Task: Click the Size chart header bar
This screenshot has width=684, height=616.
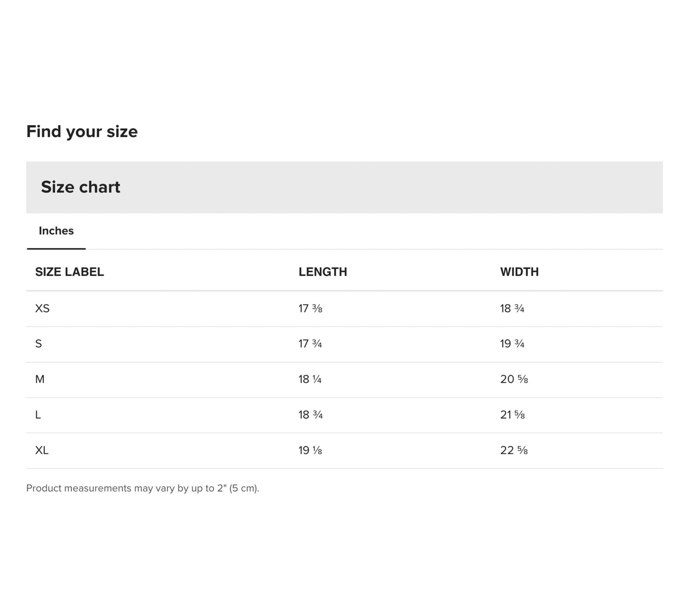Action: pyautogui.click(x=344, y=187)
